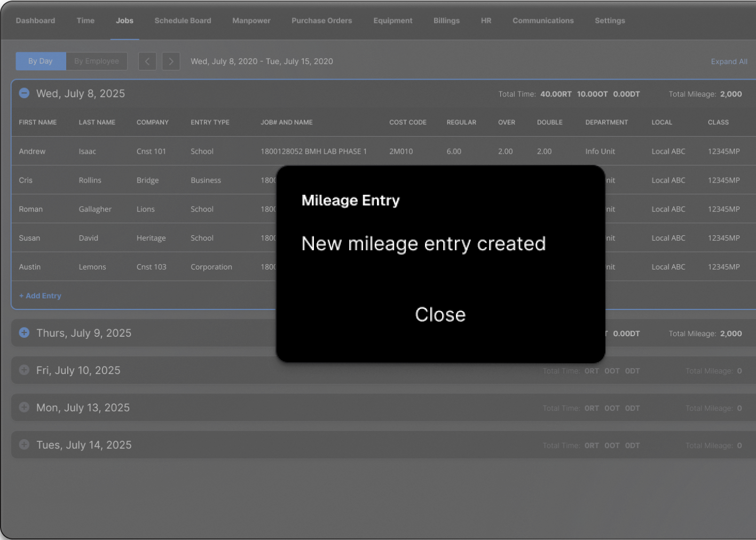Image resolution: width=756 pixels, height=540 pixels.
Task: Add a new entry with + Add Entry
Action: click(x=40, y=296)
